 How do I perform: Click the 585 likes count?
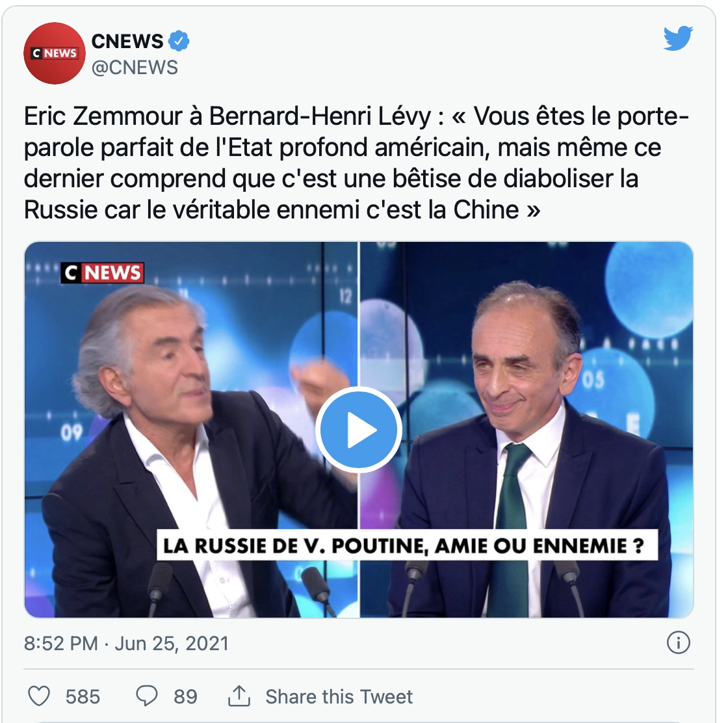point(83,696)
